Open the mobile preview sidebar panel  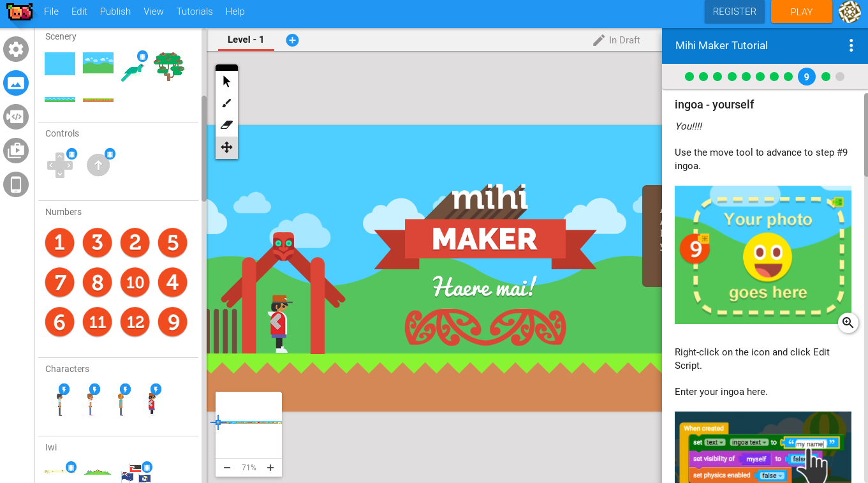(15, 184)
